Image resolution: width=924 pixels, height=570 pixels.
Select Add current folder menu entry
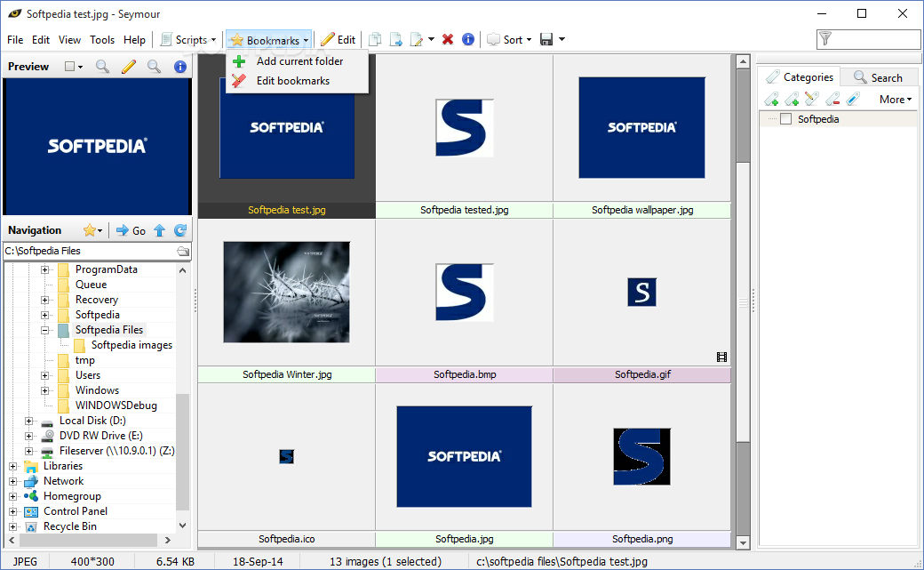tap(297, 61)
